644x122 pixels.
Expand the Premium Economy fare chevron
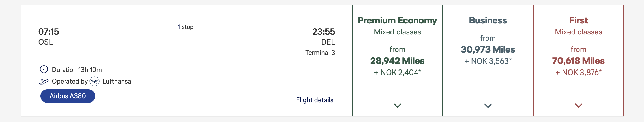coord(397,106)
